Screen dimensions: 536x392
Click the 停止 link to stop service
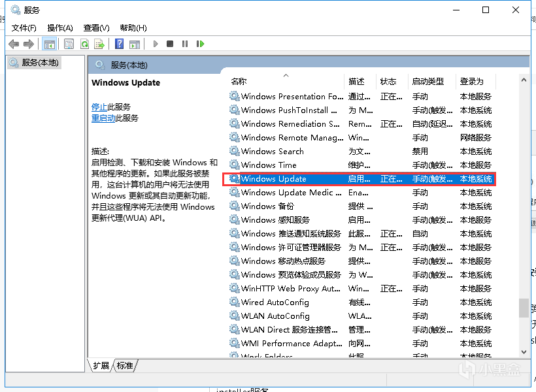coord(99,106)
